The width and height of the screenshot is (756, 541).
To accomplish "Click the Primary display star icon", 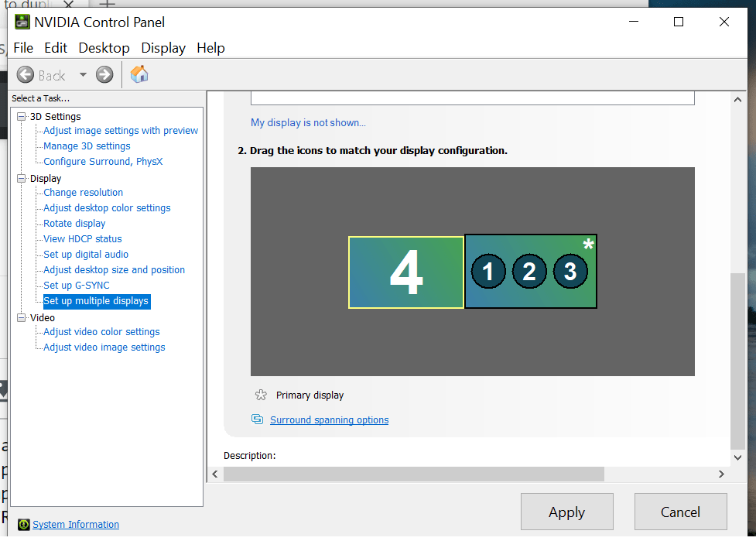I will [x=261, y=395].
